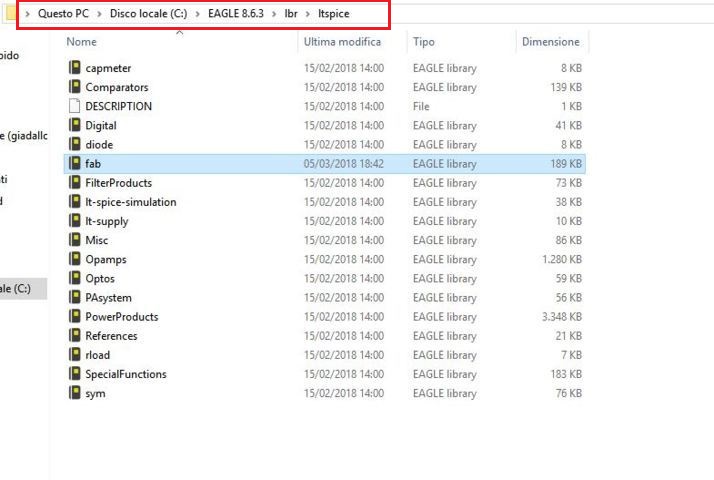
Task: Select the Opamps file name
Action: click(106, 259)
